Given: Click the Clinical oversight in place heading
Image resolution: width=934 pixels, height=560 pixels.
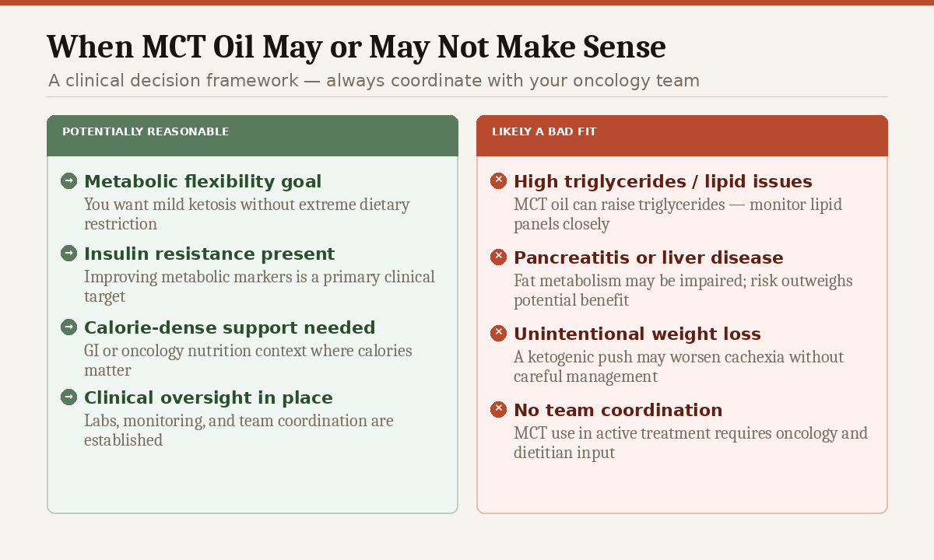Looking at the screenshot, I should [x=208, y=398].
